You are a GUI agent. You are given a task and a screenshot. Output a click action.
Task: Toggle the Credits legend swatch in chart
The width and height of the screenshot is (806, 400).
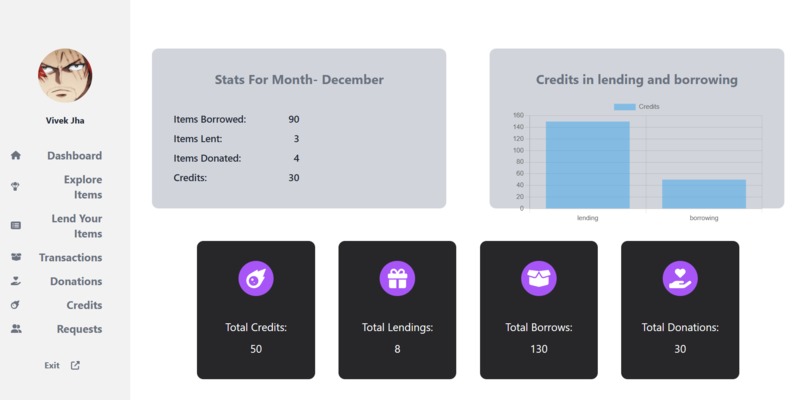tap(625, 106)
